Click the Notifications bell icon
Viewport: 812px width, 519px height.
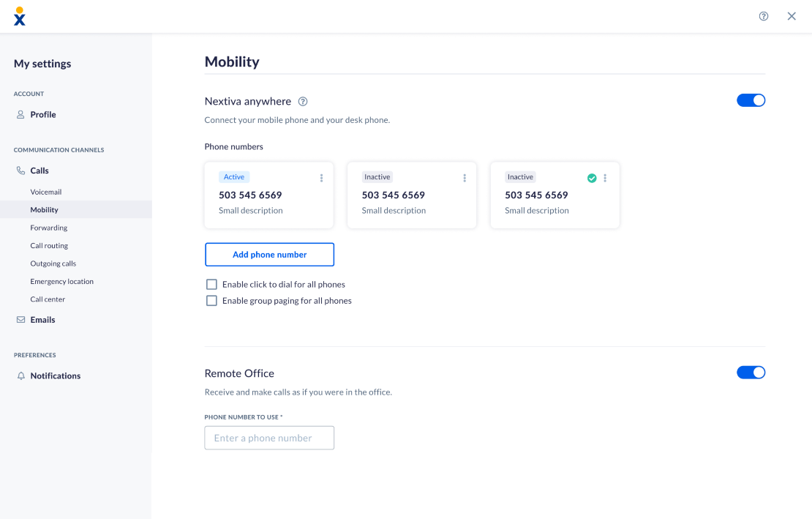click(20, 376)
